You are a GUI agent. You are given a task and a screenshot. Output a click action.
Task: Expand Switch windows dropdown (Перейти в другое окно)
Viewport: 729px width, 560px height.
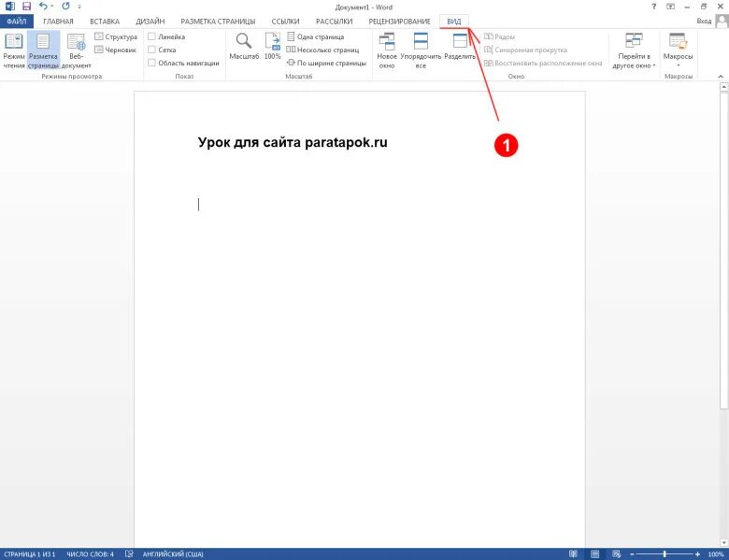[634, 50]
